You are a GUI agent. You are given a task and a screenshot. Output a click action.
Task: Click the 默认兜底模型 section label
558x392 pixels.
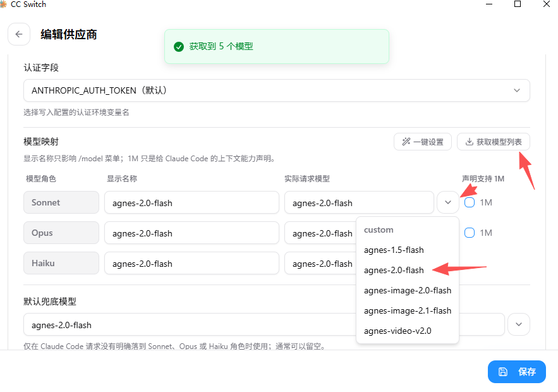(50, 302)
